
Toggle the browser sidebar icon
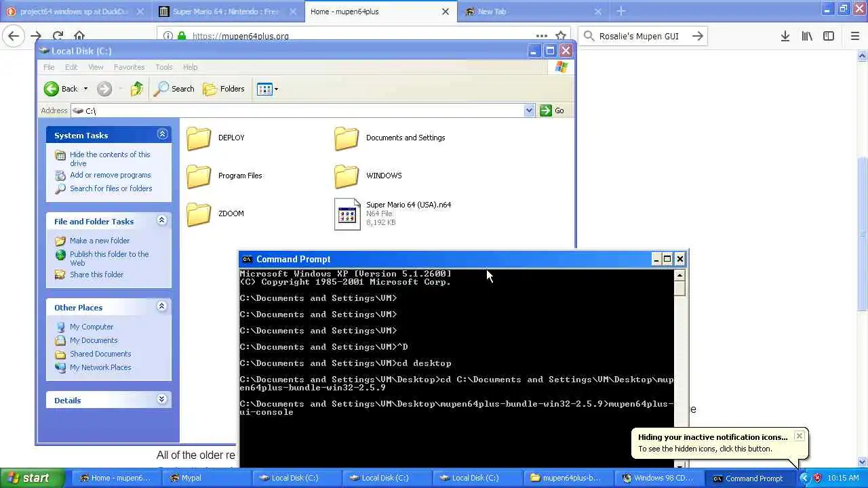[x=829, y=36]
